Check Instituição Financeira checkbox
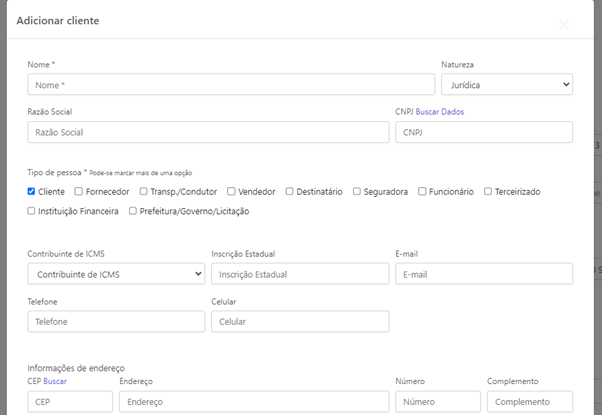The width and height of the screenshot is (602, 415). click(x=32, y=211)
